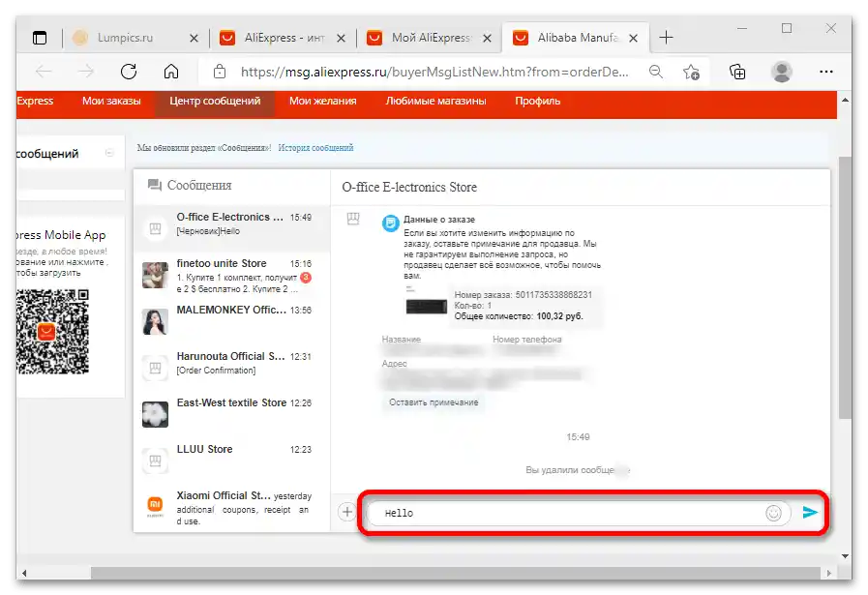Click the Xiaomi Mi logo avatar
The image size is (868, 595).
(155, 506)
